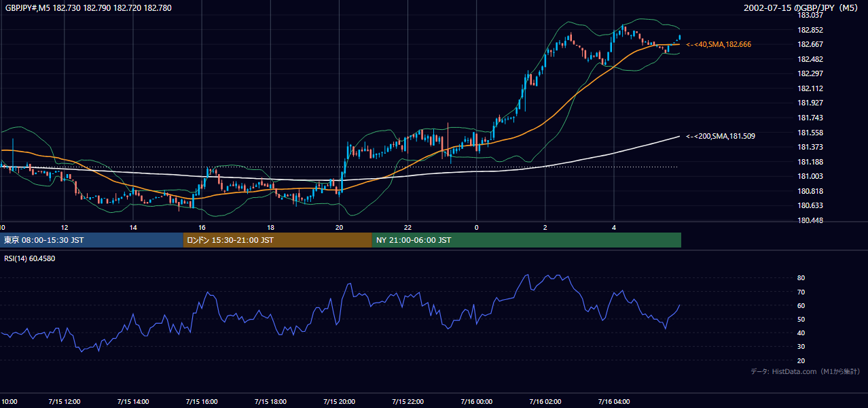Click the 東京 08:00-15:30 JST session bar

(92, 240)
